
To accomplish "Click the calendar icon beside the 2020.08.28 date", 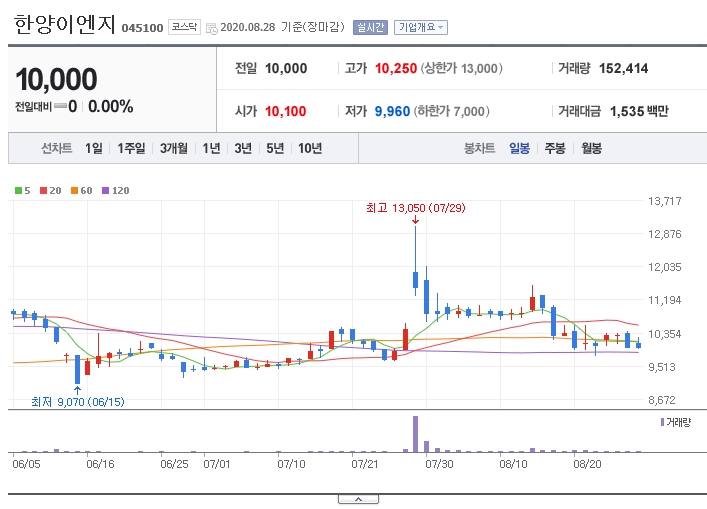I will pos(211,28).
